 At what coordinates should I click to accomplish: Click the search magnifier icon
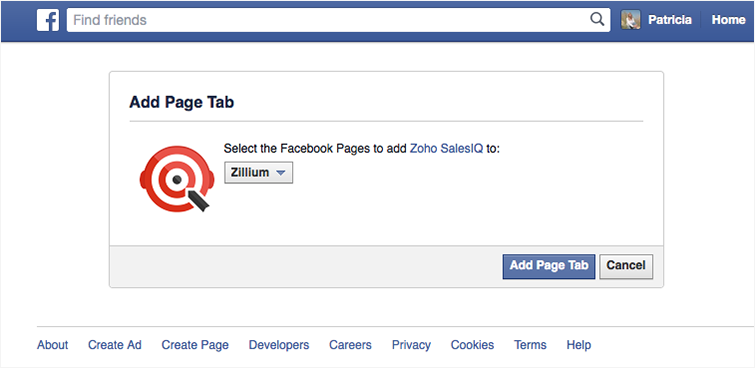click(597, 20)
